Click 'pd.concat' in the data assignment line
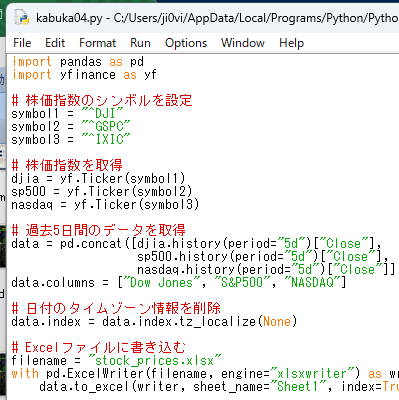 91,244
